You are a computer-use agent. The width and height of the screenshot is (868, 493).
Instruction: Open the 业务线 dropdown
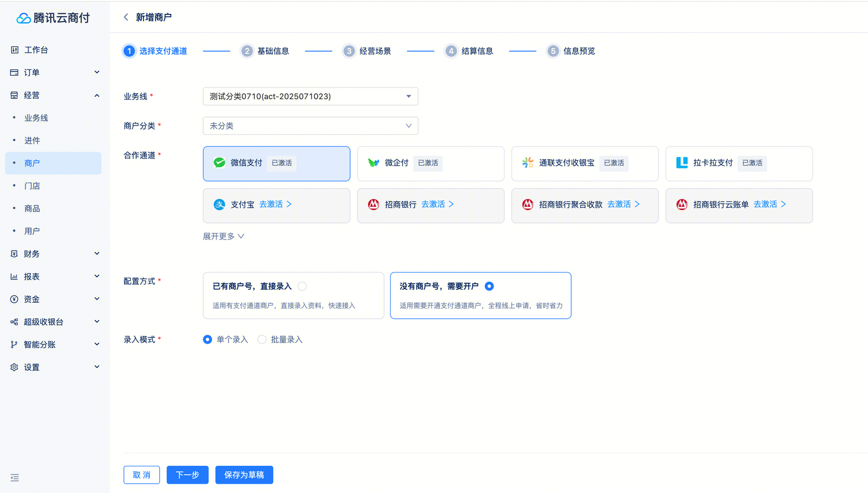pos(310,96)
